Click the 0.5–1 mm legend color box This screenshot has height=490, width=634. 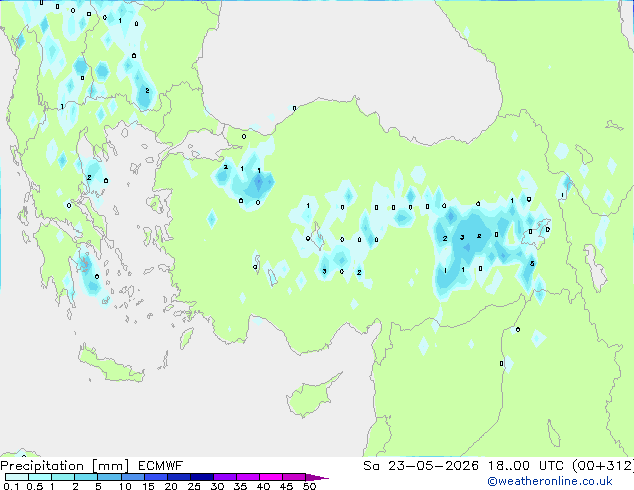pyautogui.click(x=40, y=477)
